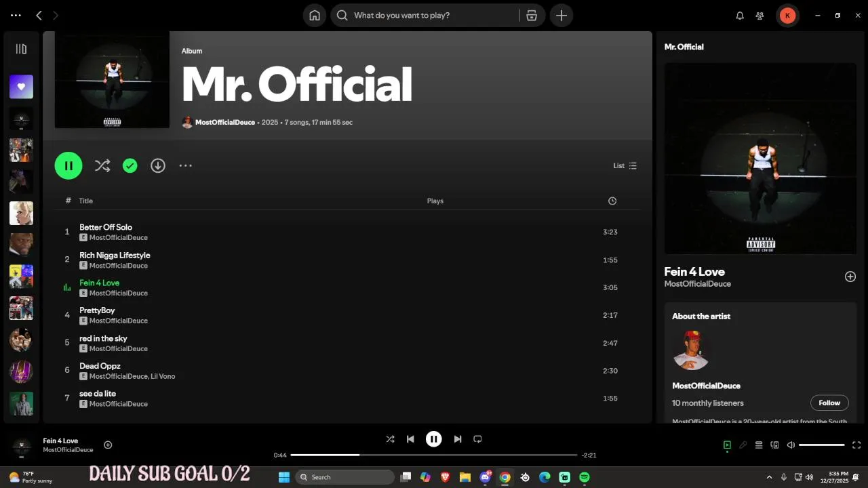Pause playback in the bottom player bar
This screenshot has width=868, height=488.
434,439
